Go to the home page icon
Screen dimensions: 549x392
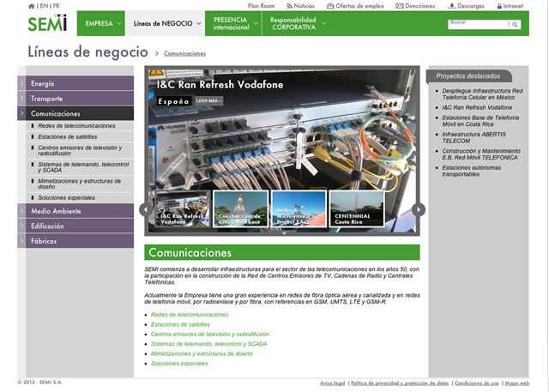tap(31, 6)
